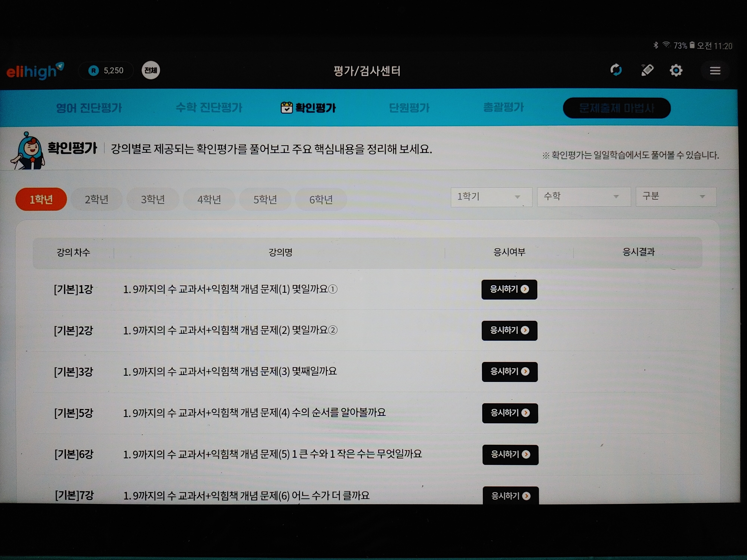747x560 pixels.
Task: Click the [기본]3강 label
Action: [x=74, y=372]
